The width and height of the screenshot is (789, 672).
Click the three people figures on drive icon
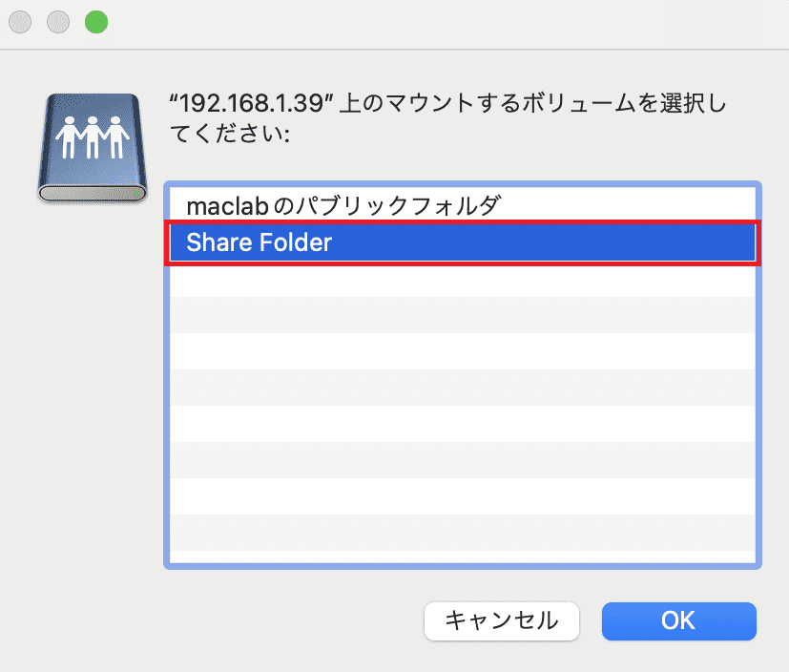(x=93, y=137)
